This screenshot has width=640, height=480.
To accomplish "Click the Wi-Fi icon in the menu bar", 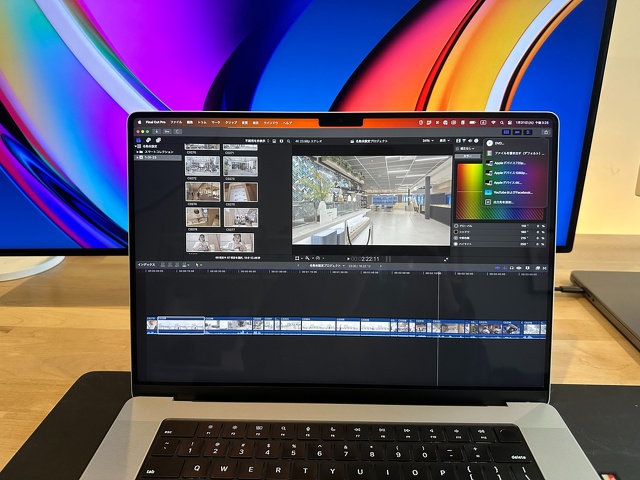I will tap(493, 122).
